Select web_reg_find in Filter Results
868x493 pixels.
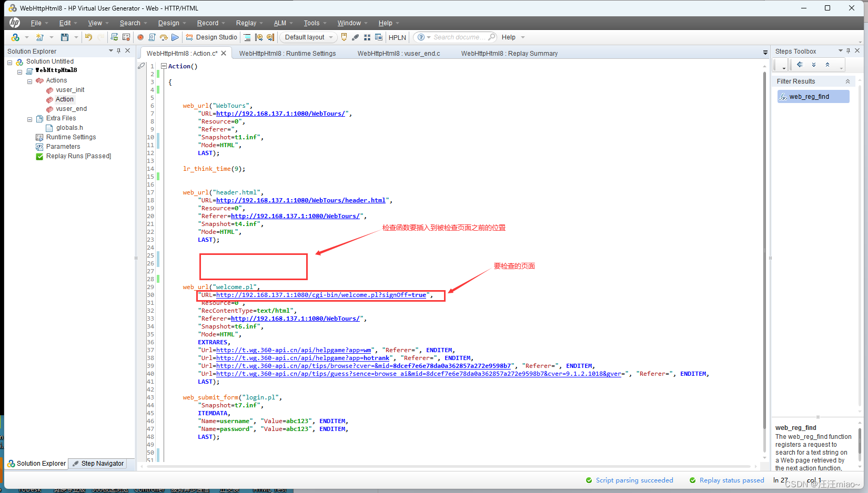813,97
